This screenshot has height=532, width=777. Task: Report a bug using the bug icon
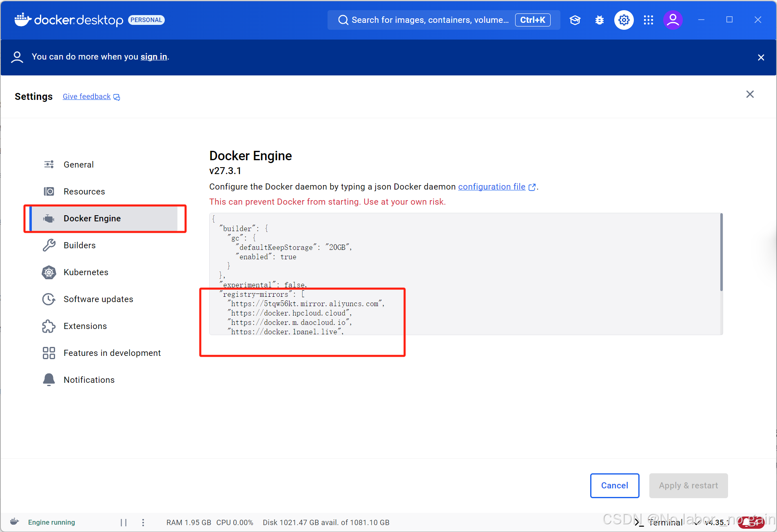pyautogui.click(x=599, y=20)
